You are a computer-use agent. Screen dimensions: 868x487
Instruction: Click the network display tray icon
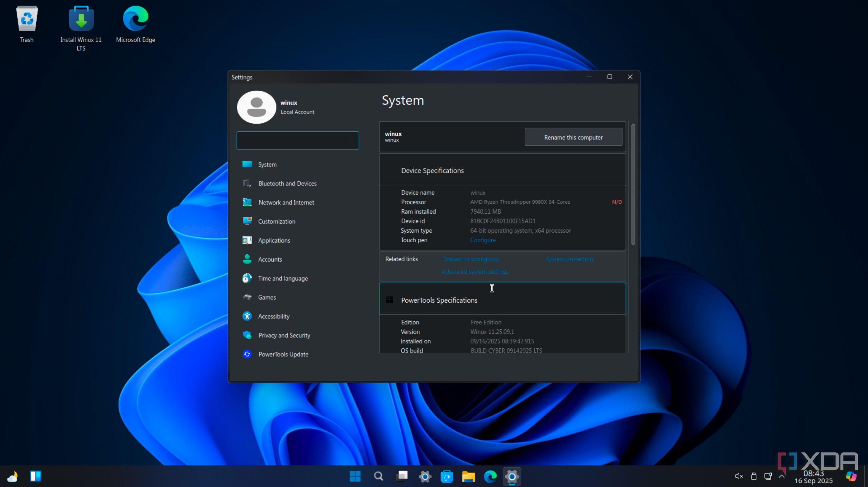768,476
